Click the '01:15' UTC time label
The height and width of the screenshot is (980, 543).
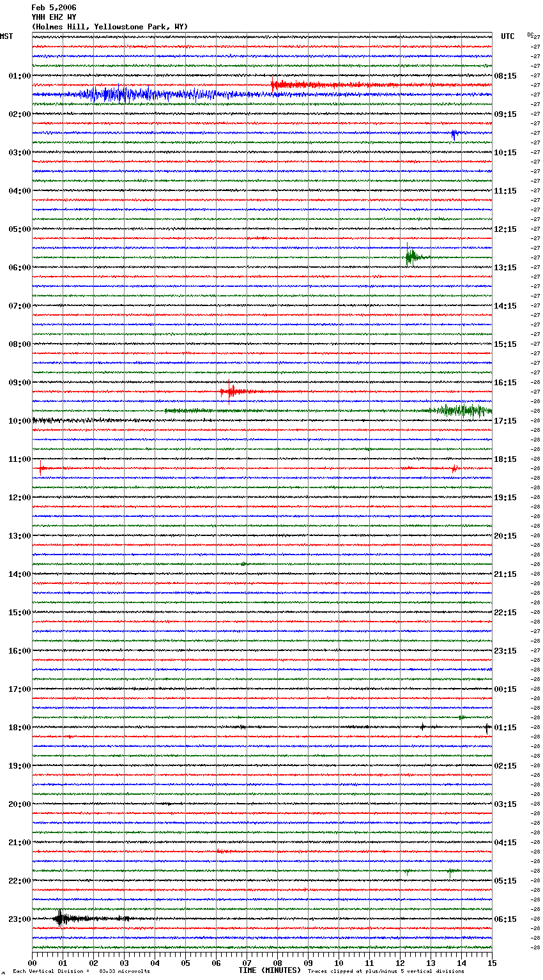click(x=505, y=728)
